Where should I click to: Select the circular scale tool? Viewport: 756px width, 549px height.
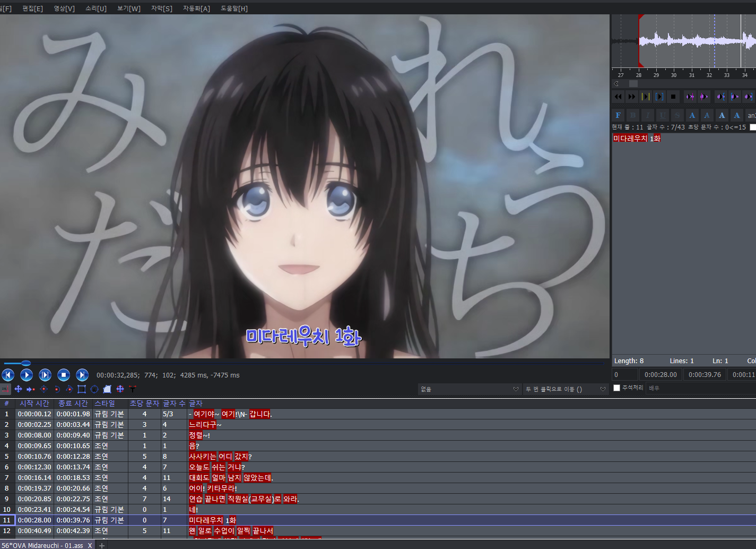click(94, 389)
